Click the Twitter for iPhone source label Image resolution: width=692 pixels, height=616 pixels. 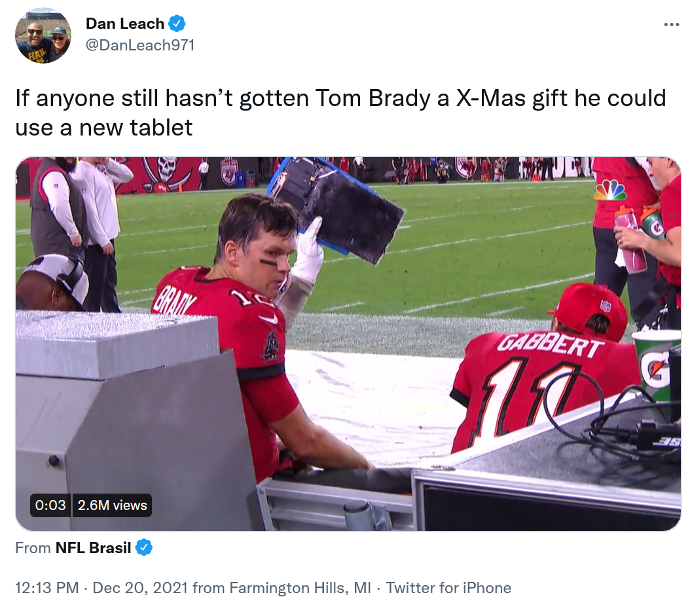click(x=448, y=588)
